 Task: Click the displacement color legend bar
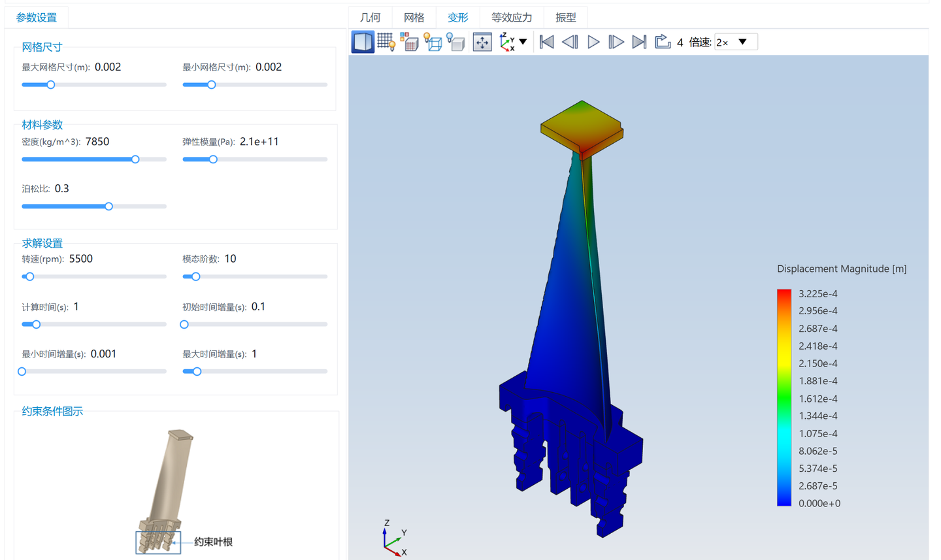[784, 398]
